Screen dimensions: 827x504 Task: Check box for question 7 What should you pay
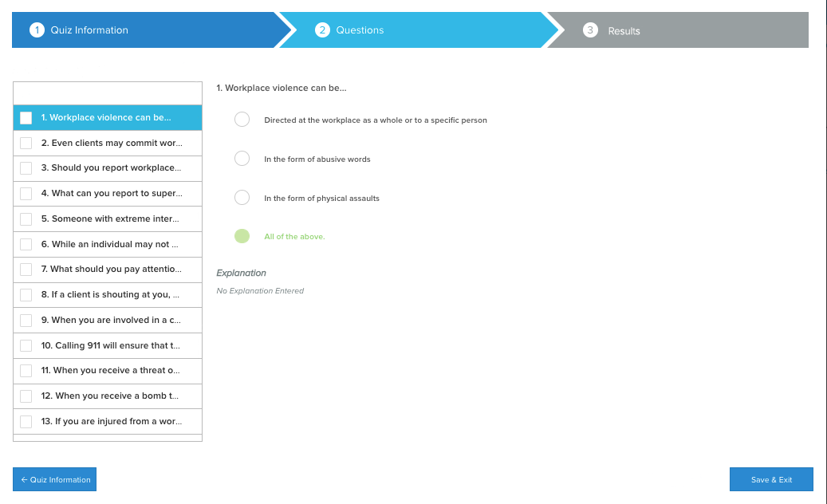(26, 270)
